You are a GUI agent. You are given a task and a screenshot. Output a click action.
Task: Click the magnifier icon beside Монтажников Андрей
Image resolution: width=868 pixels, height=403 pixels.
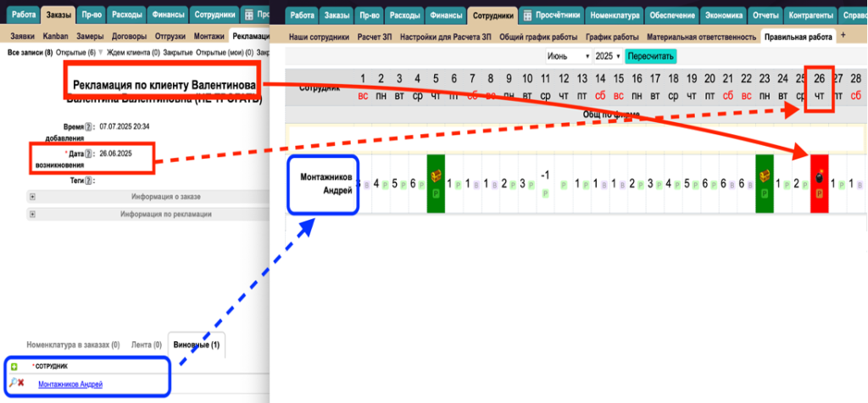pos(12,383)
